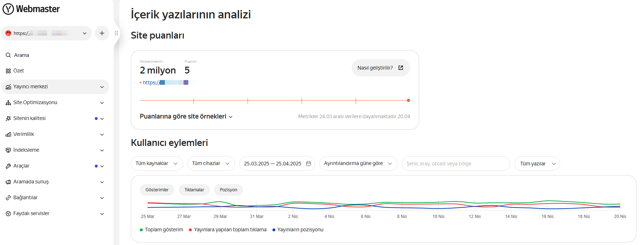The image size is (644, 245).
Task: Click the red endpoint on score scale
Action: (x=408, y=101)
